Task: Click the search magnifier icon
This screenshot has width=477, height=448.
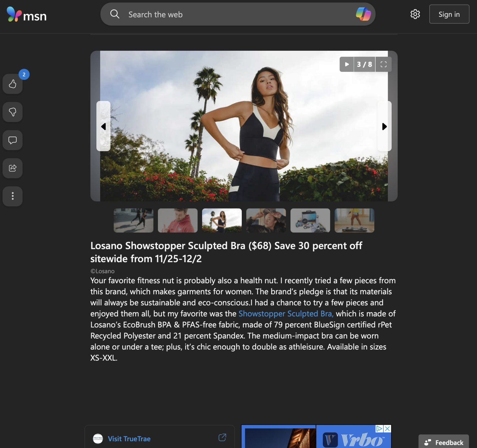Action: tap(115, 14)
